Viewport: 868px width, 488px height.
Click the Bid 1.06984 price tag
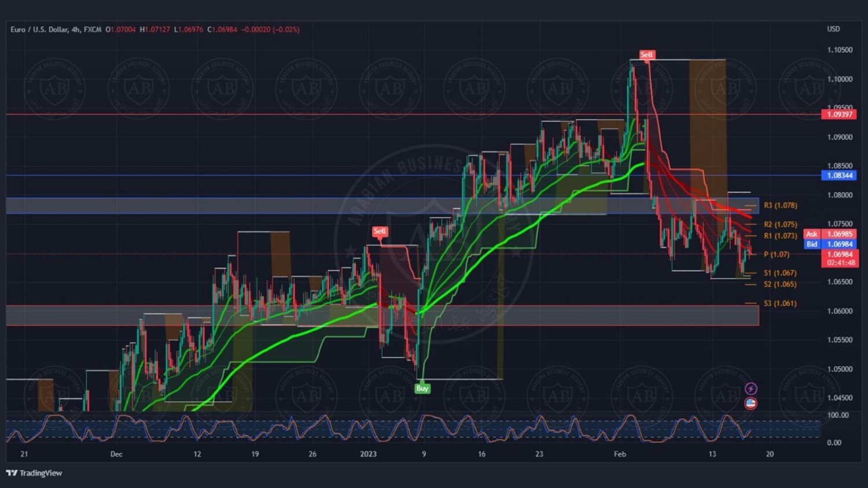pos(830,244)
